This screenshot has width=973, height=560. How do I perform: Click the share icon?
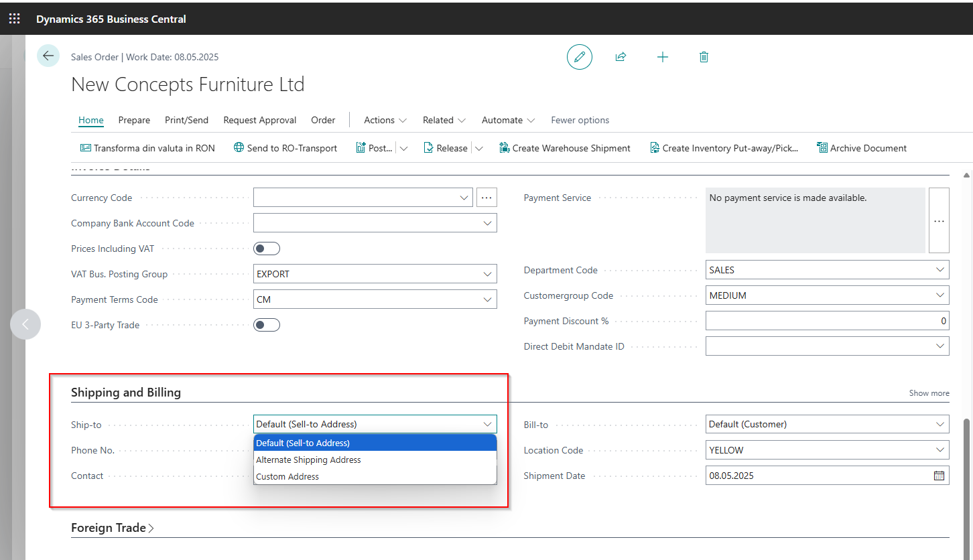click(621, 57)
